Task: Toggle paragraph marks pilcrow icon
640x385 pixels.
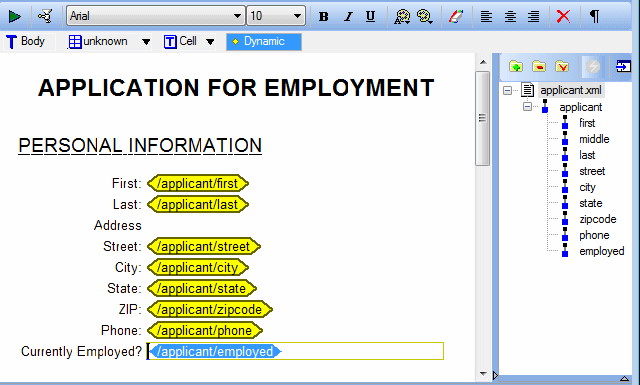Action: click(x=595, y=16)
